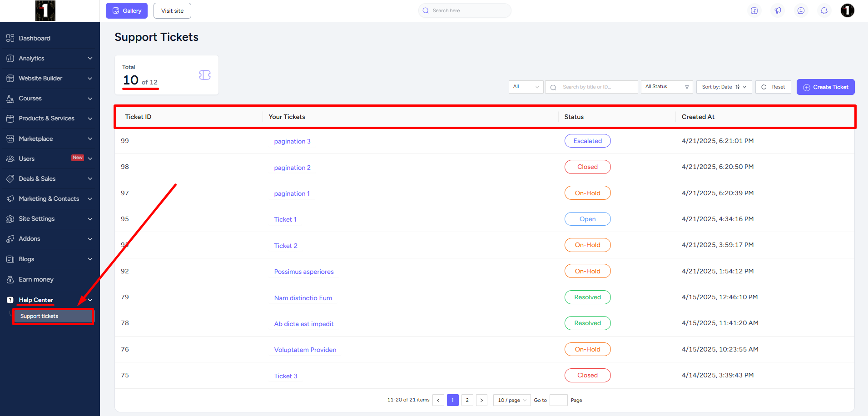Open the All Status filter dropdown
The width and height of the screenshot is (868, 416).
667,87
